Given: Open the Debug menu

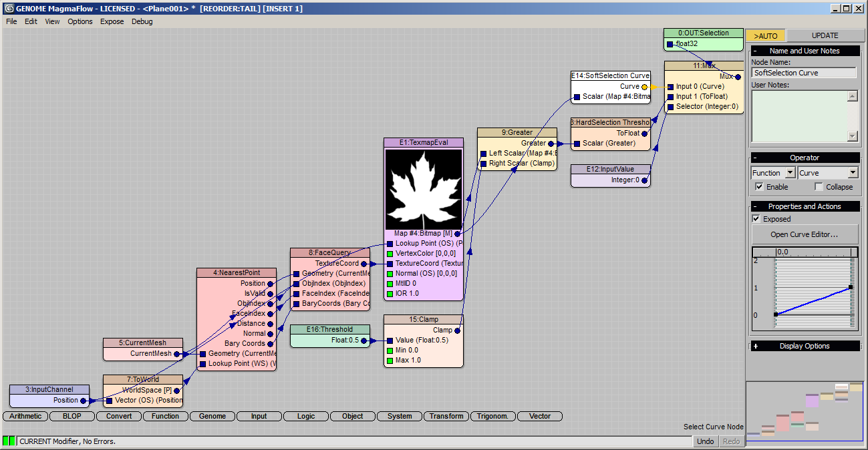Looking at the screenshot, I should (142, 21).
